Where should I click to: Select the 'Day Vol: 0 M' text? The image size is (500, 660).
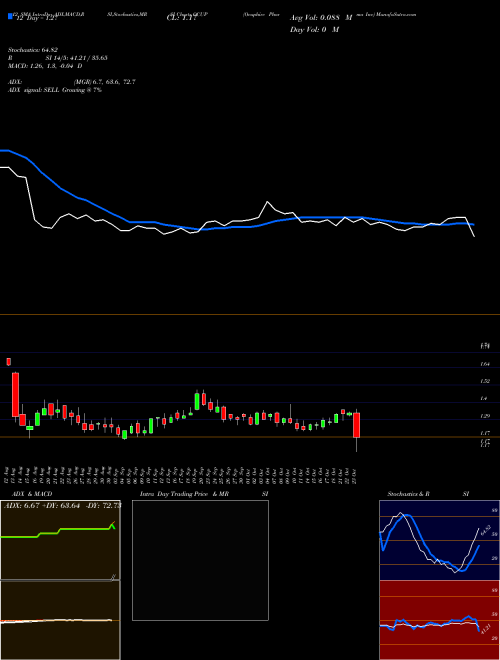pos(314,29)
